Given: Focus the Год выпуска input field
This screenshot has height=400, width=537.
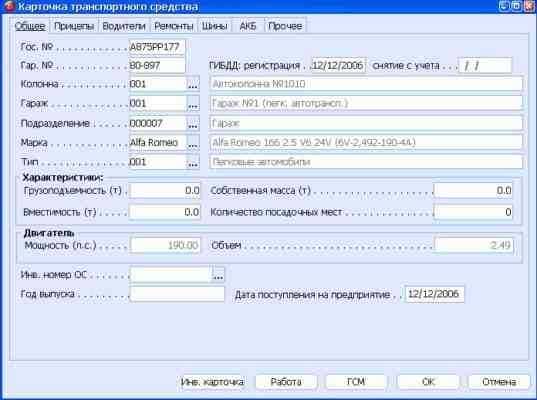Looking at the screenshot, I should (177, 294).
